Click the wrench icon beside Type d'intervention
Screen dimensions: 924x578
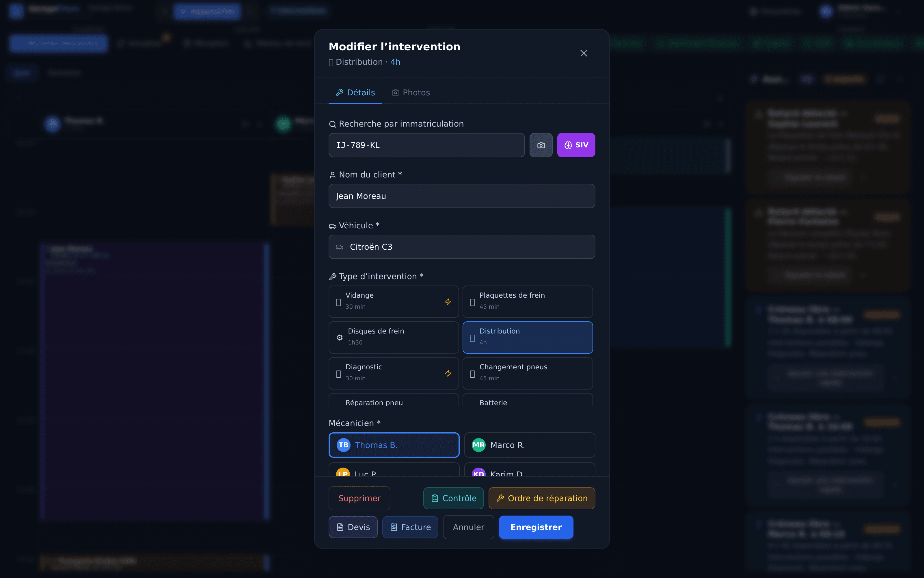click(333, 276)
